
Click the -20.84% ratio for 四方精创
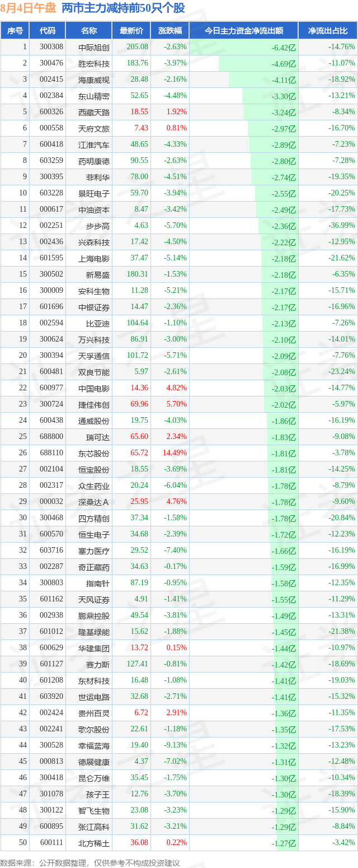(342, 518)
